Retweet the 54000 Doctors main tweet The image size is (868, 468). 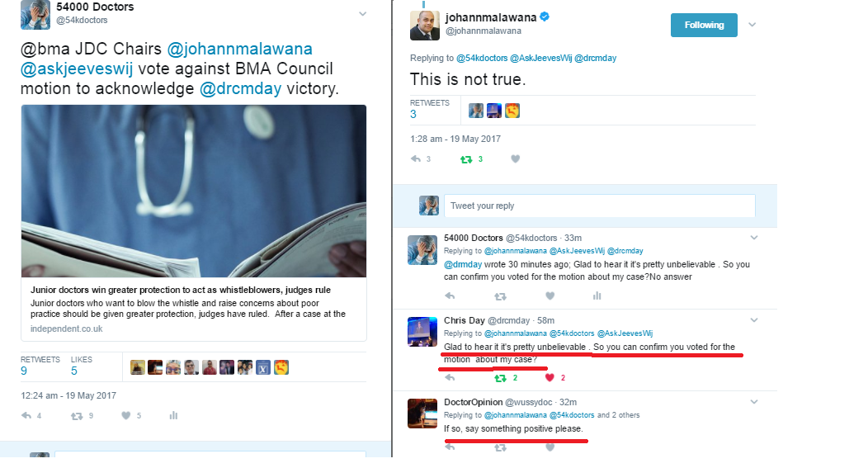point(77,416)
